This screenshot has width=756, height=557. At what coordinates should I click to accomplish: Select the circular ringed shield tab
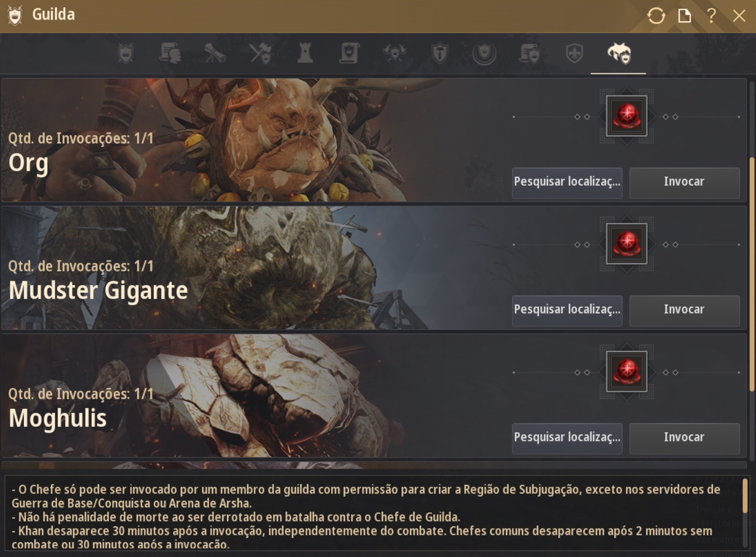pyautogui.click(x=484, y=53)
